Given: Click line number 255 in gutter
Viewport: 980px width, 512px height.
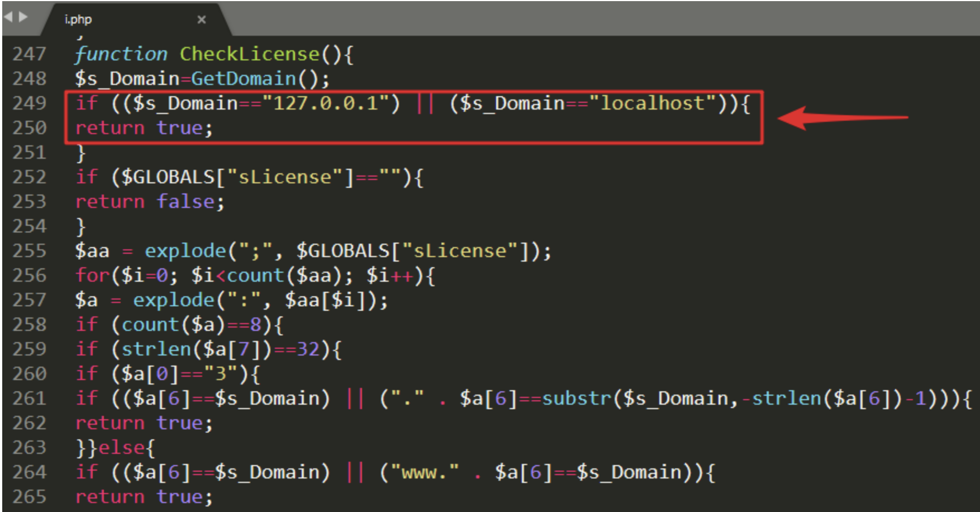Looking at the screenshot, I should [x=30, y=251].
